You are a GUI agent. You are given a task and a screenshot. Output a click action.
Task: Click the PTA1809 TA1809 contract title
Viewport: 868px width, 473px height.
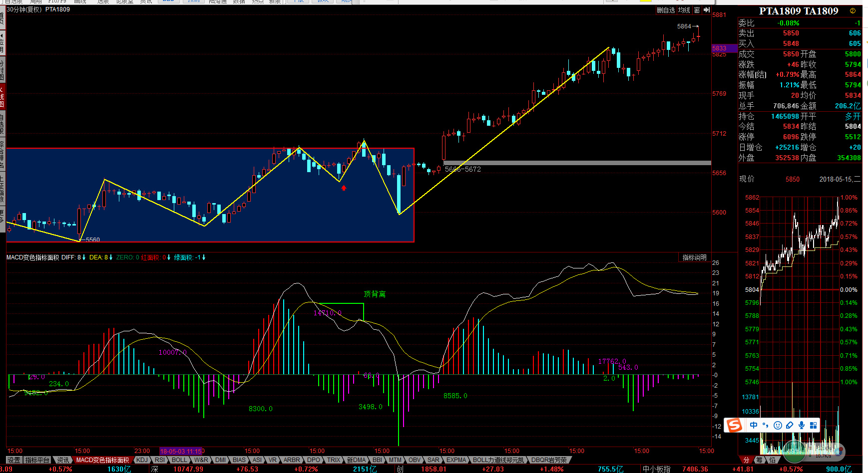(x=799, y=11)
